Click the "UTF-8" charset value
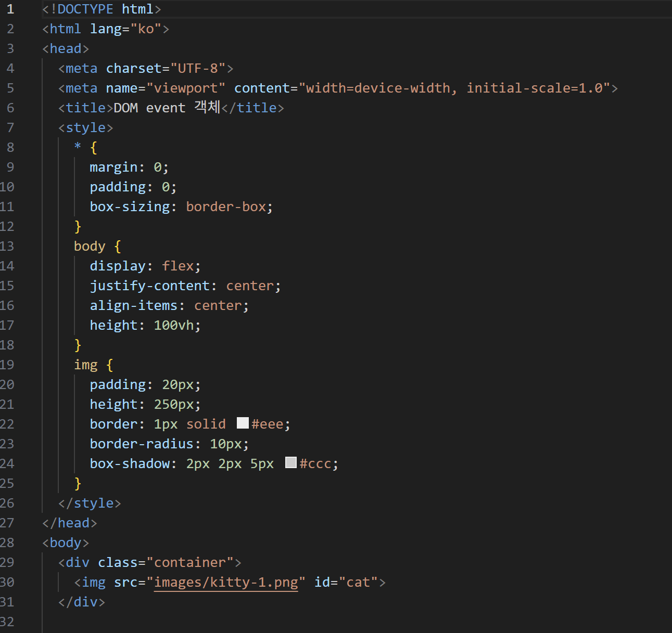 198,68
